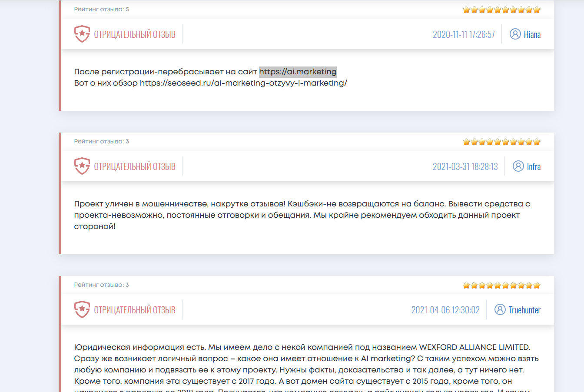This screenshot has height=392, width=584.
Task: Click the user avatar icon beside Infra
Action: 518,166
